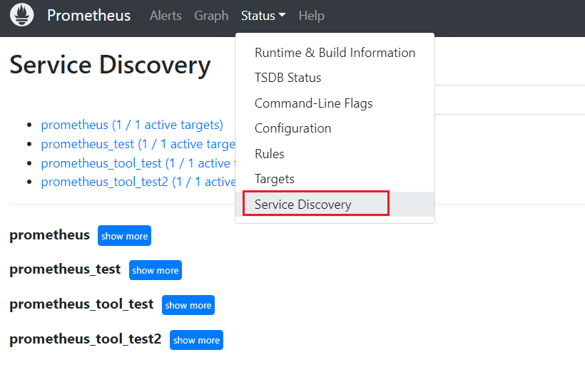
Task: Open prometheus_tool_test targets link
Action: 138,163
